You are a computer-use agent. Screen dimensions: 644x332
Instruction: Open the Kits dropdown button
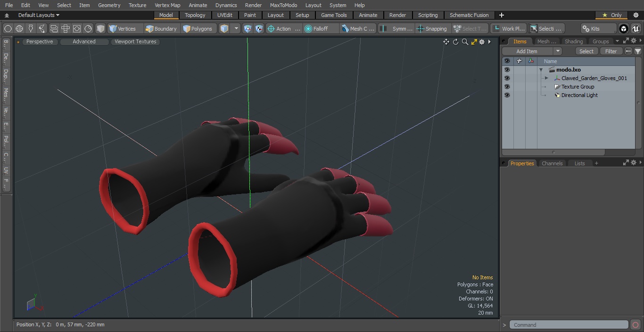[598, 29]
